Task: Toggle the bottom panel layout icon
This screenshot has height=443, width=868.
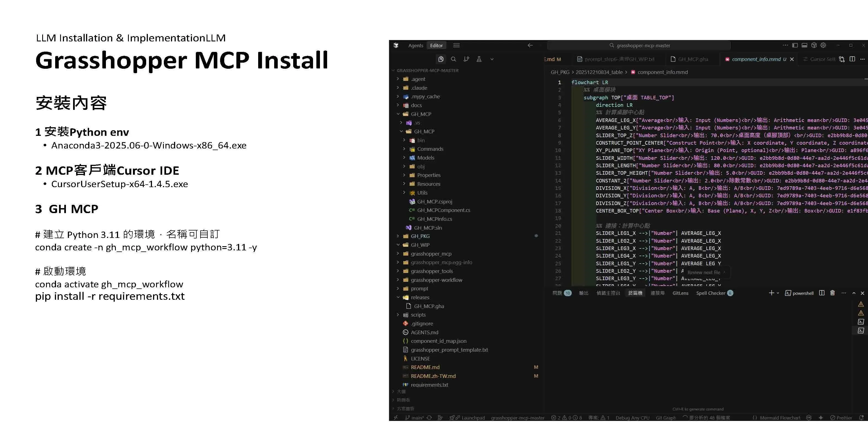Action: click(x=804, y=45)
